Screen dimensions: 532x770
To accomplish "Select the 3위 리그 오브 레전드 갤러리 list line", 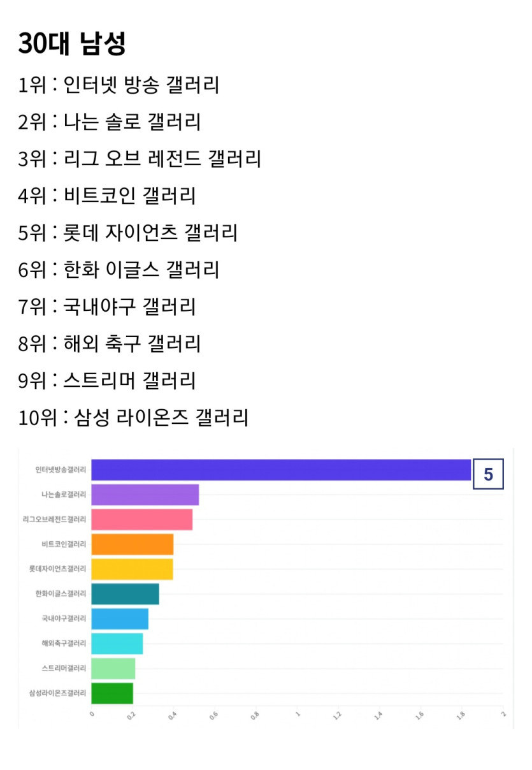I will (140, 159).
